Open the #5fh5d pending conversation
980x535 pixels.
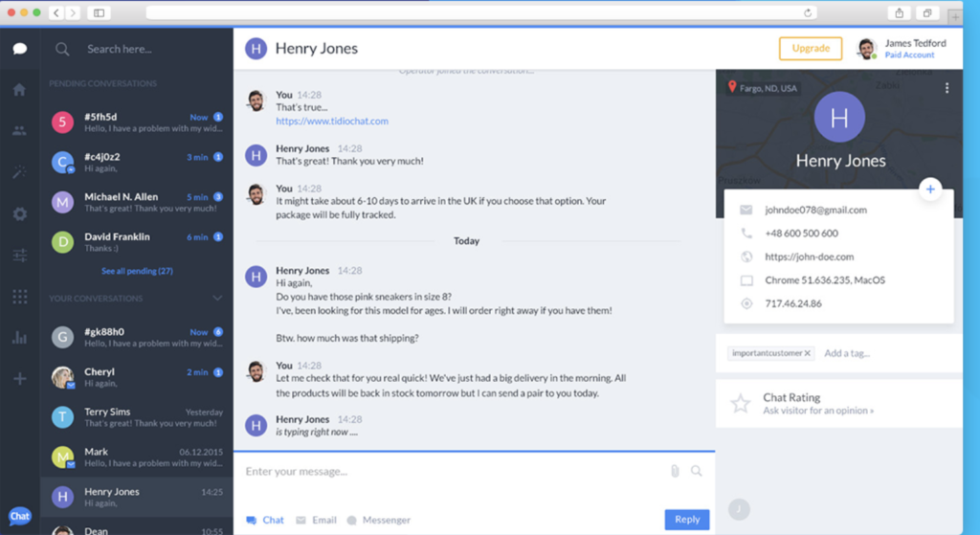pos(137,122)
